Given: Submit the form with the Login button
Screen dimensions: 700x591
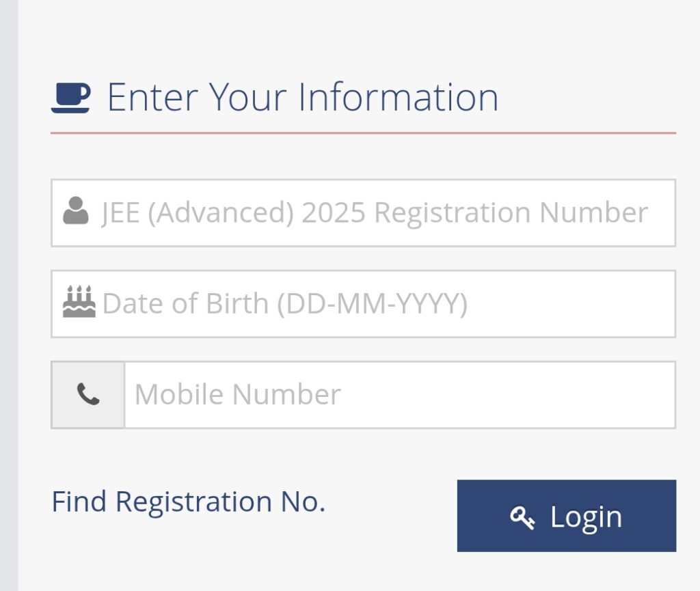Looking at the screenshot, I should click(x=567, y=516).
